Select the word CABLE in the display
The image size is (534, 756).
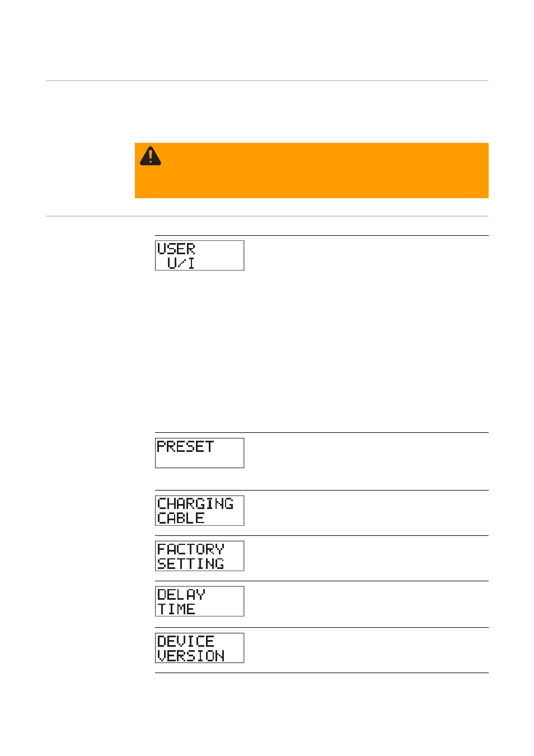tap(181, 518)
